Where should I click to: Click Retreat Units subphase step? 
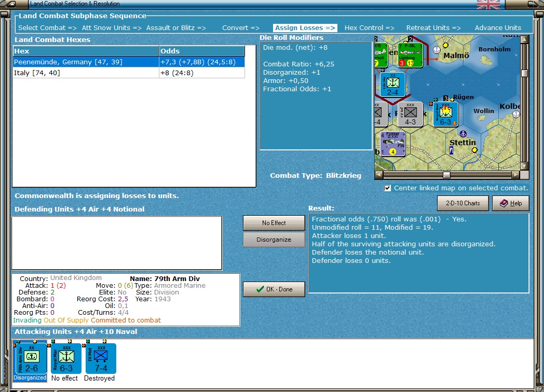[433, 27]
